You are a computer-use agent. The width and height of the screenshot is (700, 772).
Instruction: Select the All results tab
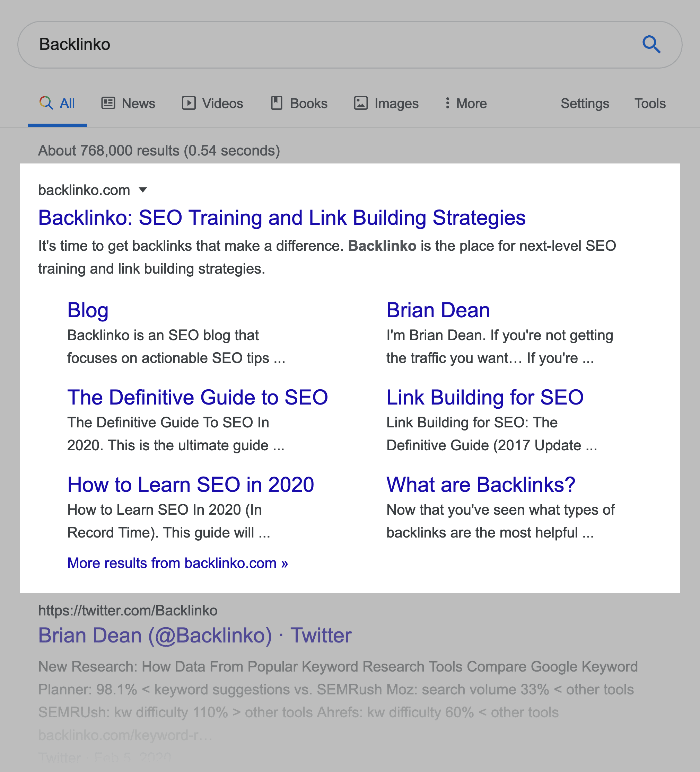(57, 104)
